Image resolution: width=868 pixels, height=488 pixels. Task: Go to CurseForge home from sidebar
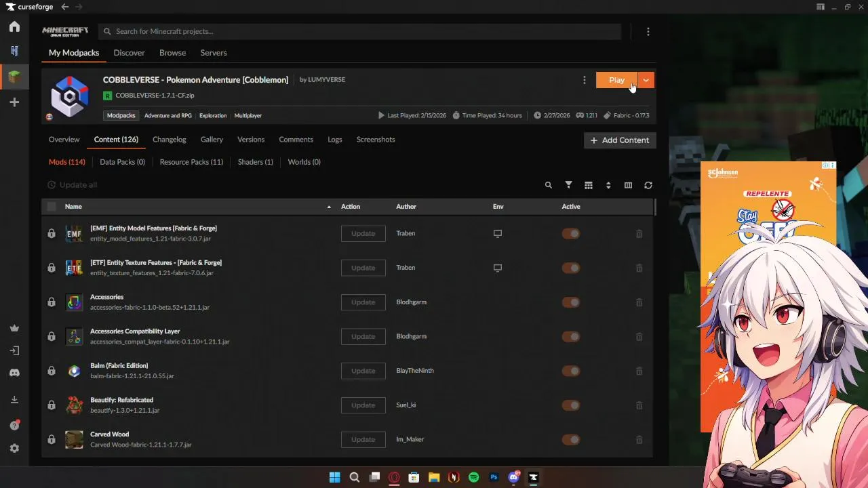pyautogui.click(x=14, y=27)
